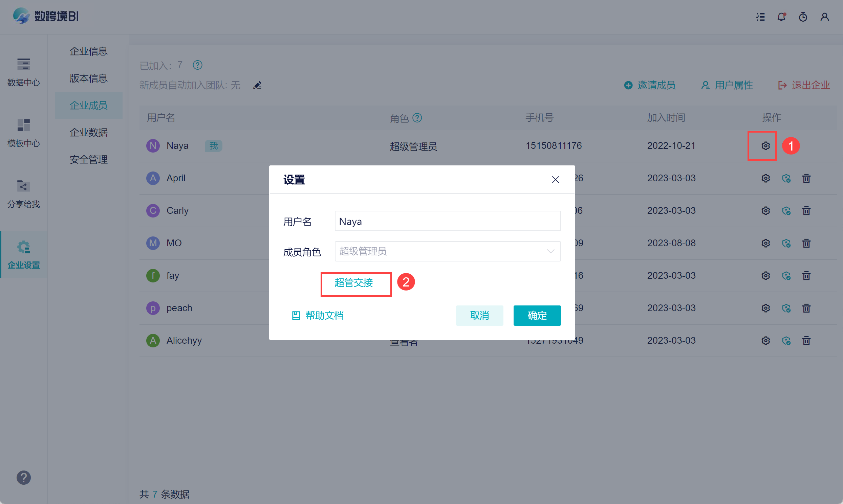Edit auto-join team pencil icon
843x504 pixels.
[257, 85]
